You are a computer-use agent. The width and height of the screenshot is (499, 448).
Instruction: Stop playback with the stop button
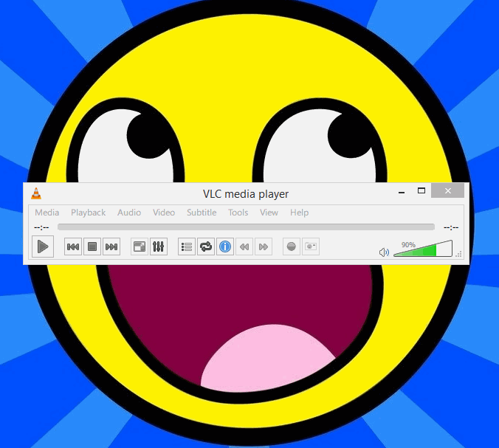[x=92, y=247]
